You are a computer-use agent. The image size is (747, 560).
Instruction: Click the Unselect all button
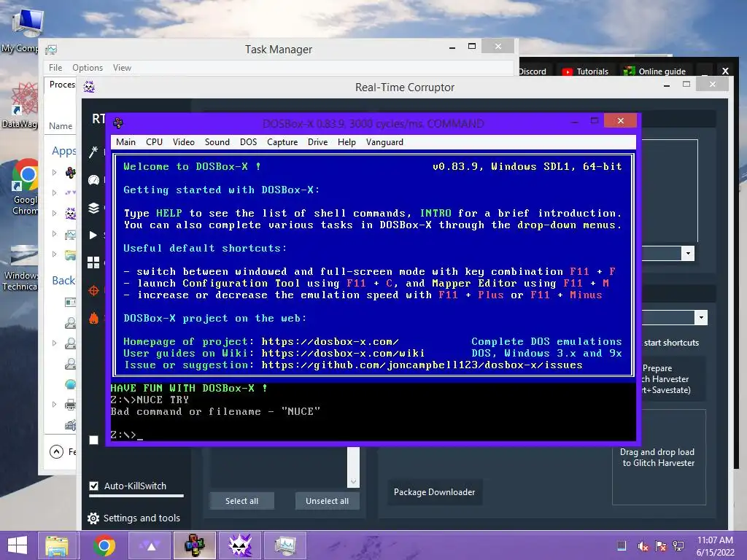point(328,501)
